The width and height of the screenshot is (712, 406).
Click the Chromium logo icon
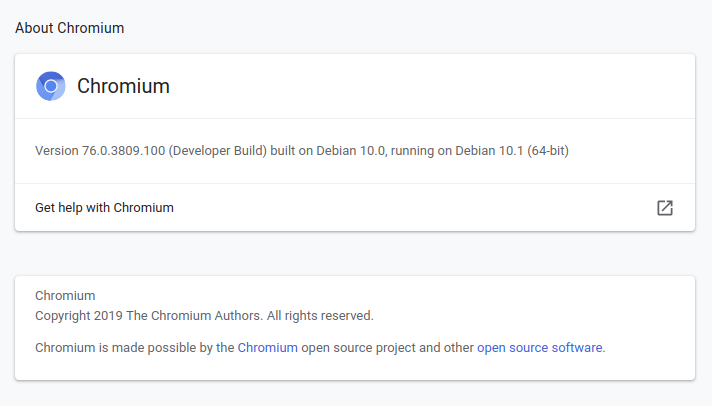click(x=51, y=86)
